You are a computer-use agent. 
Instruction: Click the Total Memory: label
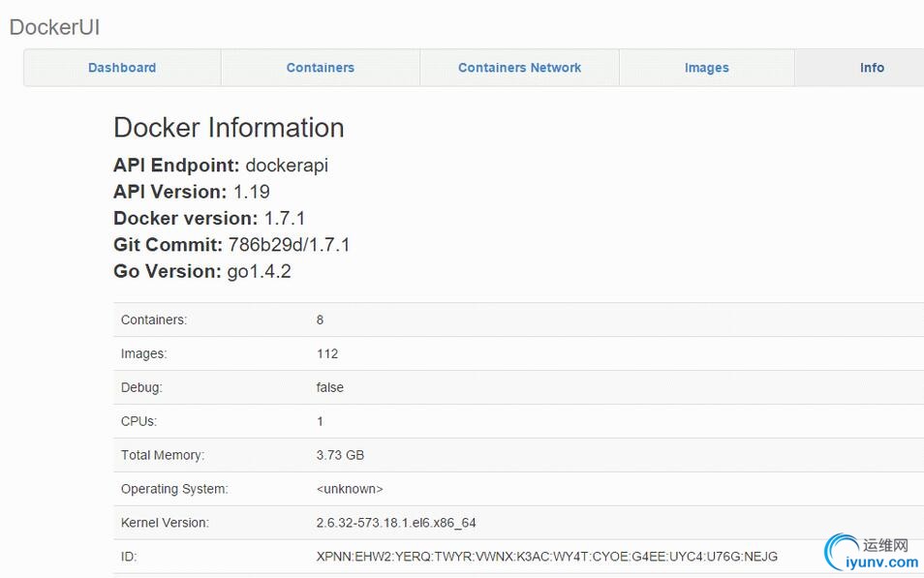click(163, 455)
